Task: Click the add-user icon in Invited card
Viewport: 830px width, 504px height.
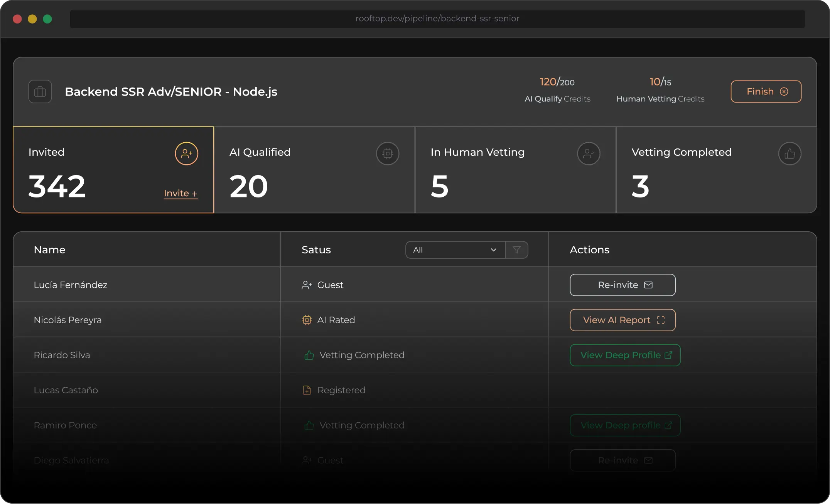Action: point(186,153)
